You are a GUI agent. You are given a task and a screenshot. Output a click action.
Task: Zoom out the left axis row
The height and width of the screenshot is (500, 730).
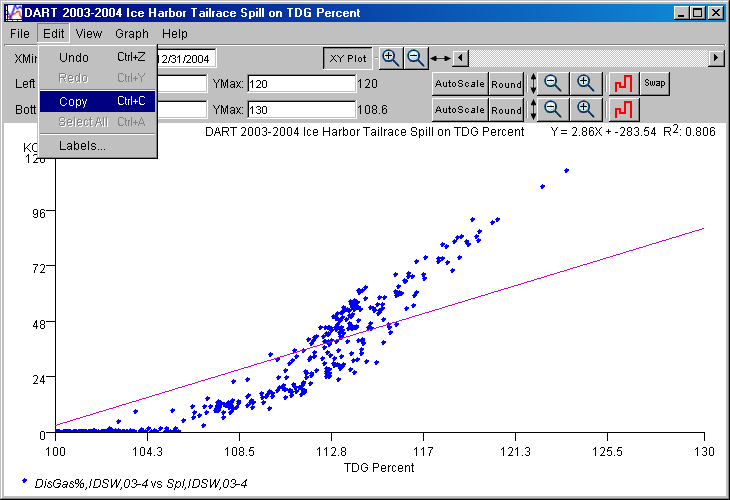(x=552, y=83)
